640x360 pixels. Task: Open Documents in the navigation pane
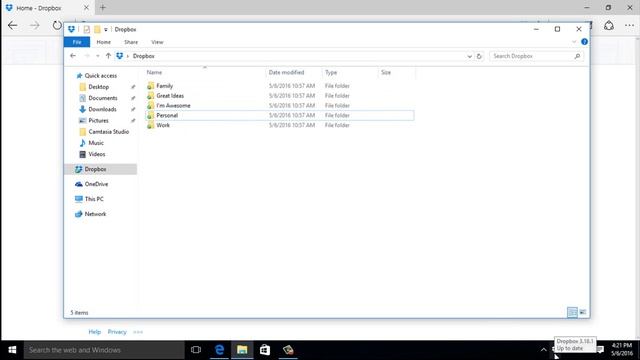pos(102,98)
